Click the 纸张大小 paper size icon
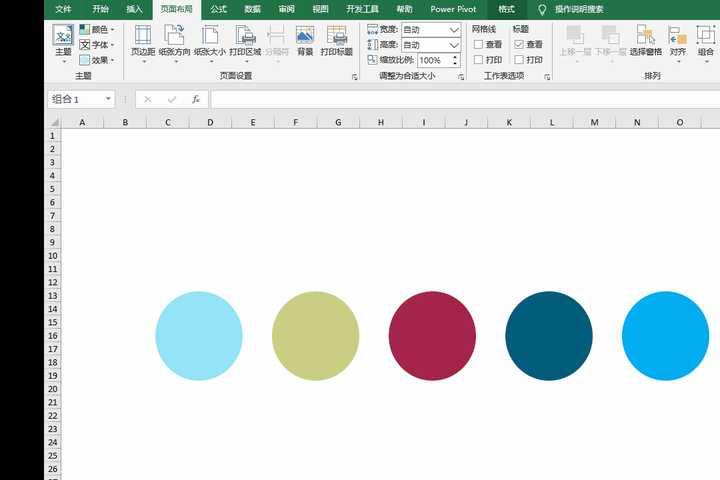The height and width of the screenshot is (480, 720). 210,36
